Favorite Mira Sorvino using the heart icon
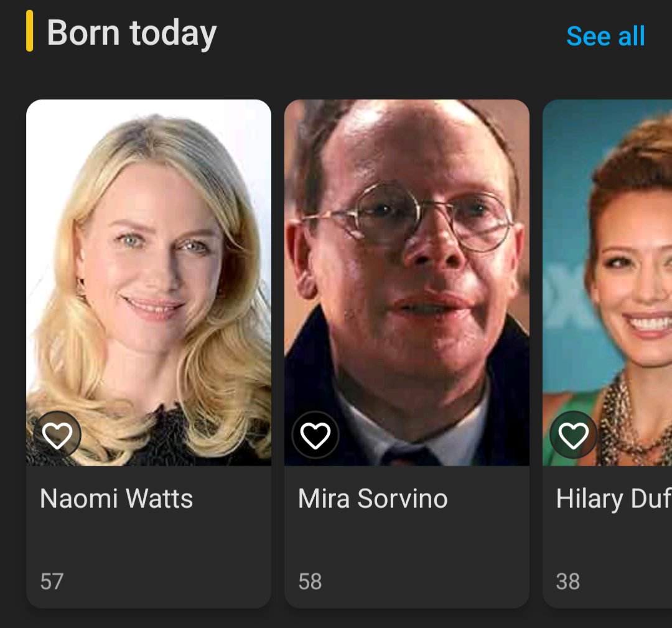672x628 pixels. tap(315, 435)
